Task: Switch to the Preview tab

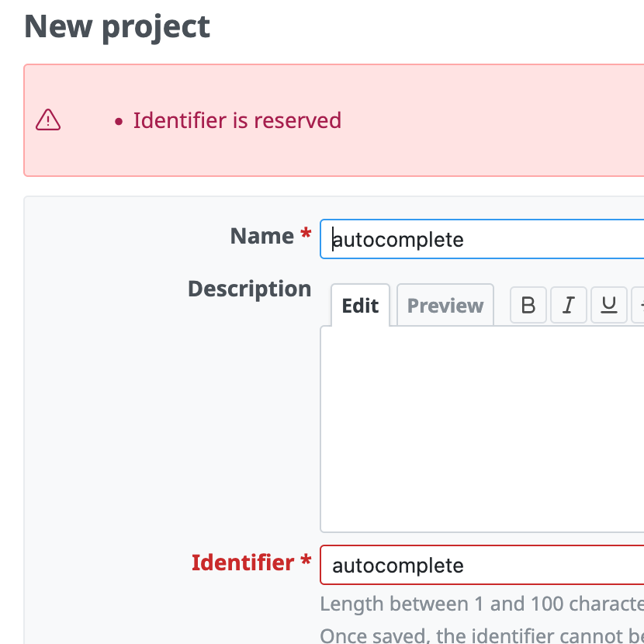Action: 445,306
